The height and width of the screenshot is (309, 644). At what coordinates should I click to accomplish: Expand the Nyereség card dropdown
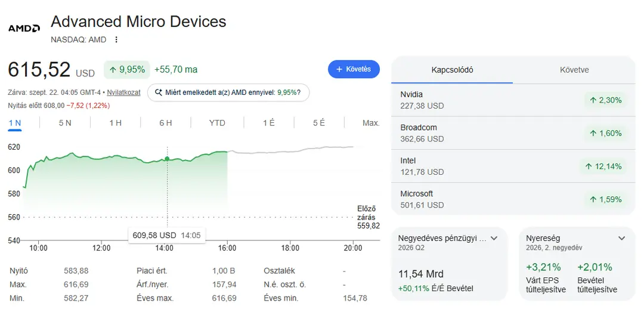(622, 238)
